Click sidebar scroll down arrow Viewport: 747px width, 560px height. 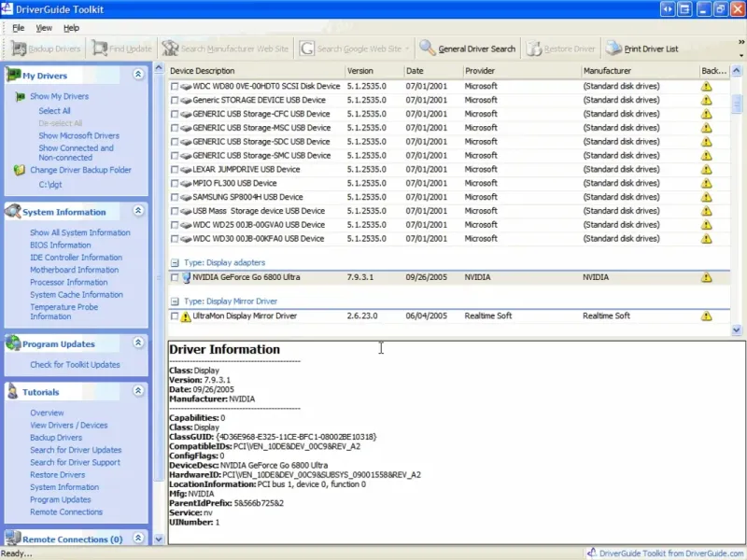pos(159,539)
